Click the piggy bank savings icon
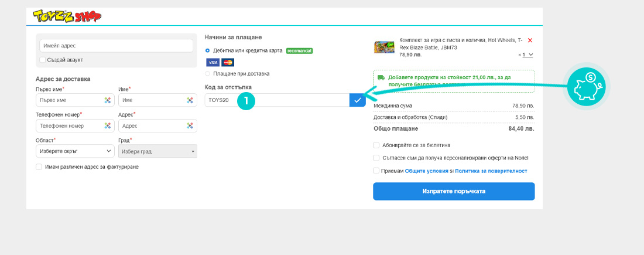 point(586,87)
